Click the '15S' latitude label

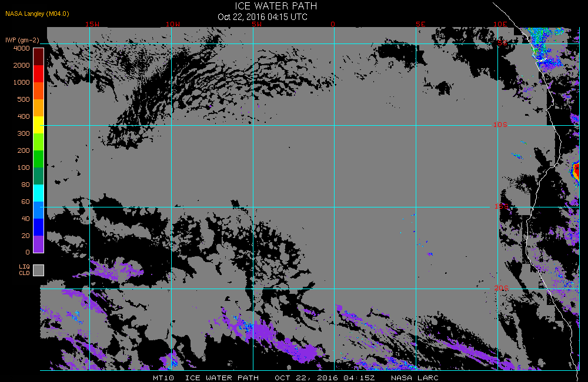(x=502, y=206)
